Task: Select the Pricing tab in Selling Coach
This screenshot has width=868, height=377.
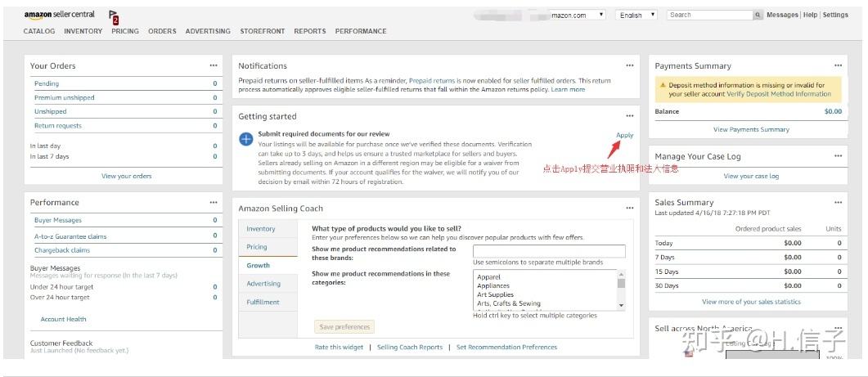Action: click(268, 247)
